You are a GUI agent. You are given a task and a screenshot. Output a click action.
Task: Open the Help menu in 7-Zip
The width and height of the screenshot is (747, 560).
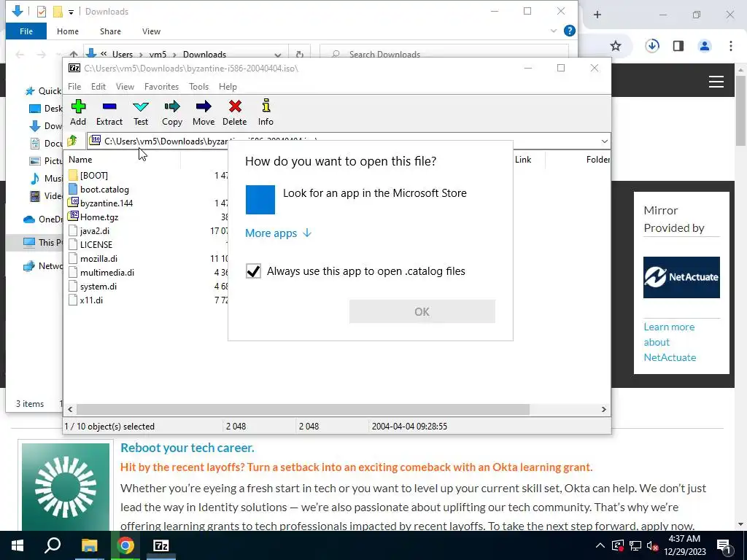[x=228, y=87]
